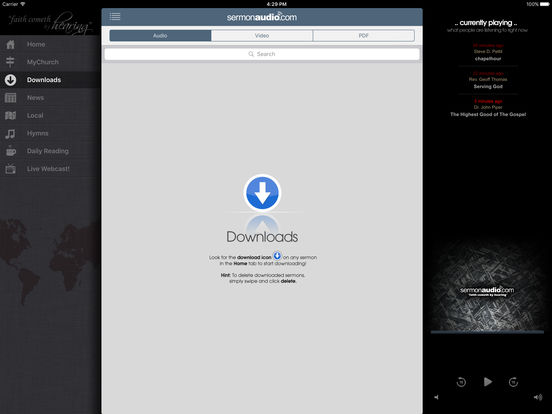552x414 pixels.
Task: Open Daily Reading in the sidebar
Action: pos(50,151)
